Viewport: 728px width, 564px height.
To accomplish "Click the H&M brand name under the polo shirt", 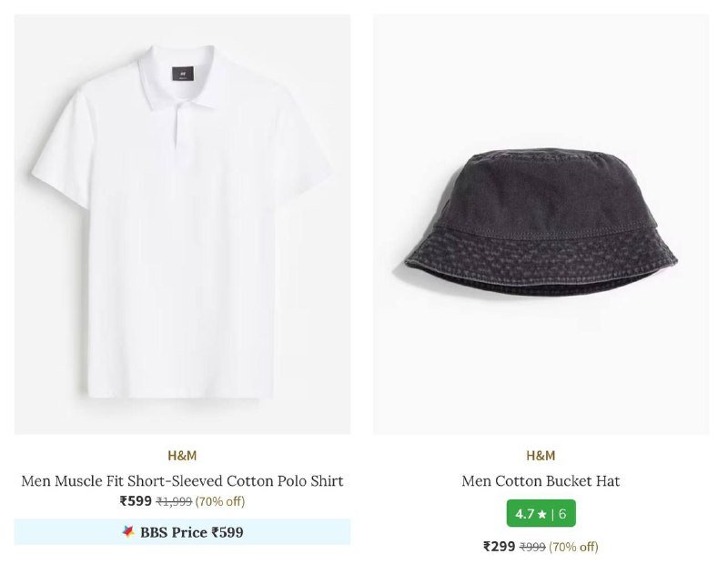I will pyautogui.click(x=182, y=456).
